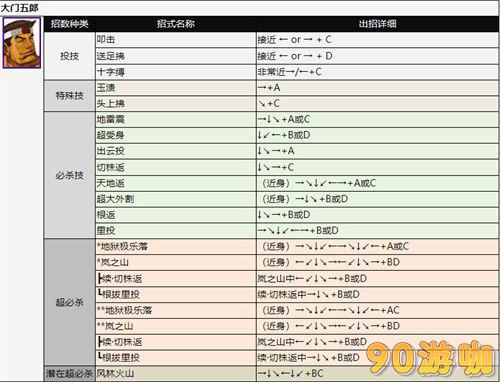Click the command cell for 天地返

[377, 183]
